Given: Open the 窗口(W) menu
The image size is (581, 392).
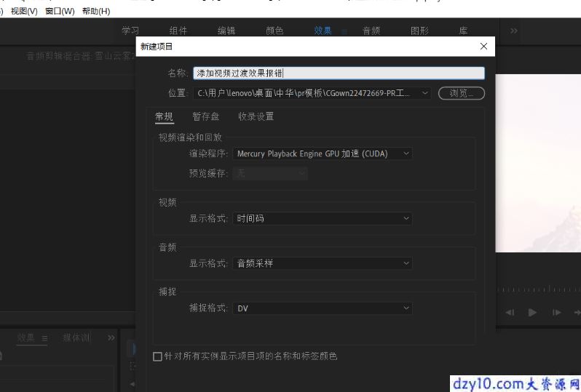Looking at the screenshot, I should 60,11.
